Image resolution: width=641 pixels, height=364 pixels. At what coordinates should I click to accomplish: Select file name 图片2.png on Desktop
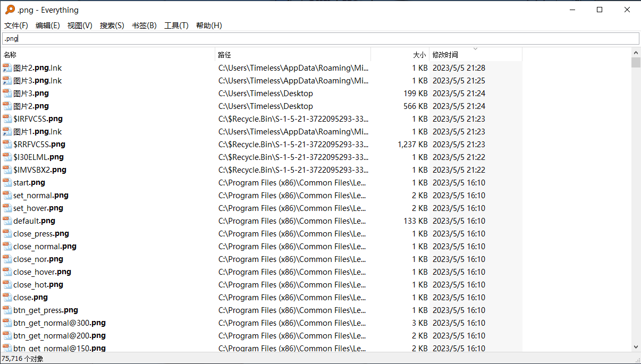click(x=31, y=106)
